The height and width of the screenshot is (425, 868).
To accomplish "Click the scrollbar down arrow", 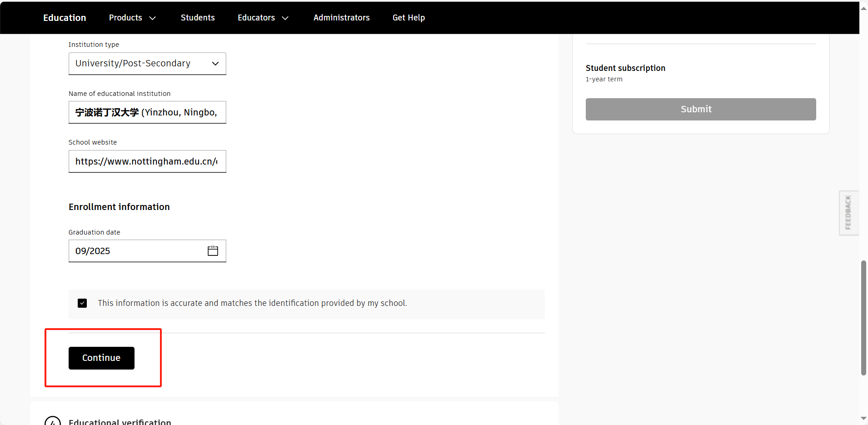I will (863, 418).
